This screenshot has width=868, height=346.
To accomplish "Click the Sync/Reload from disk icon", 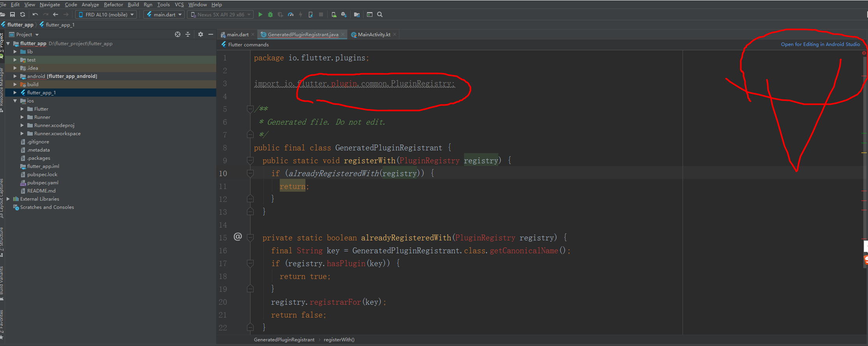I will [x=23, y=14].
